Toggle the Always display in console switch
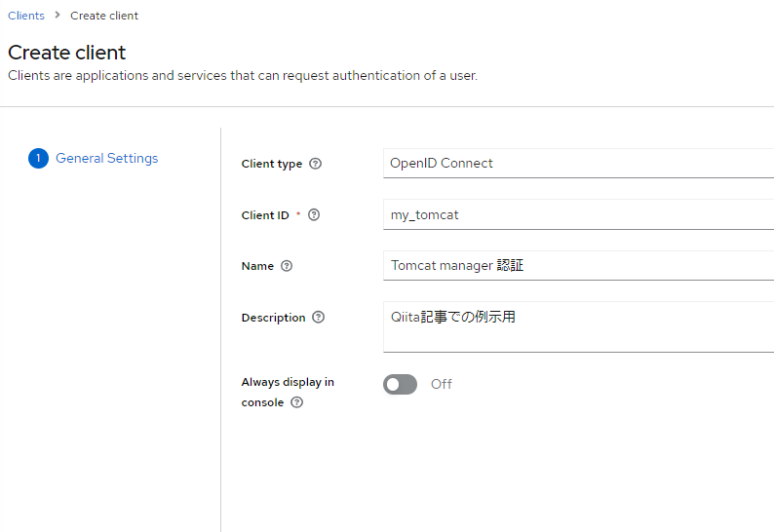 coord(400,385)
